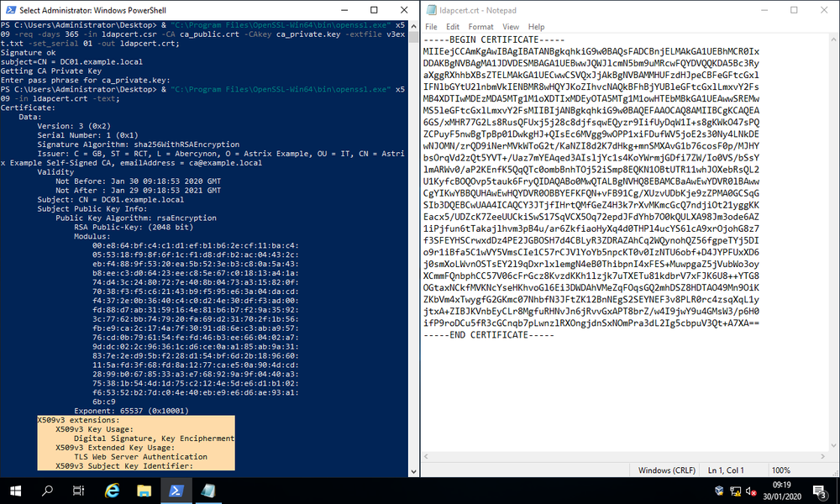Open the Action Center showing 3 notifications

[820, 491]
